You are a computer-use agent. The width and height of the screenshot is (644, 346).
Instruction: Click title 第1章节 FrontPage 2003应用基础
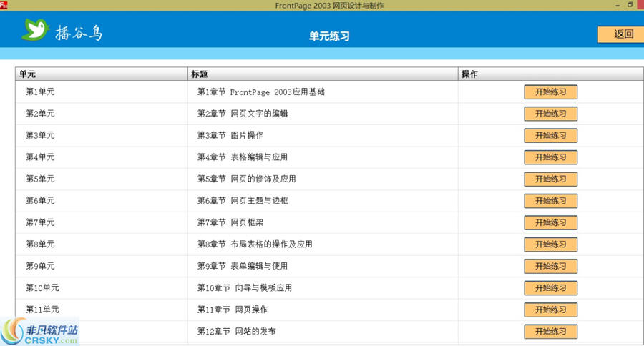pos(260,92)
